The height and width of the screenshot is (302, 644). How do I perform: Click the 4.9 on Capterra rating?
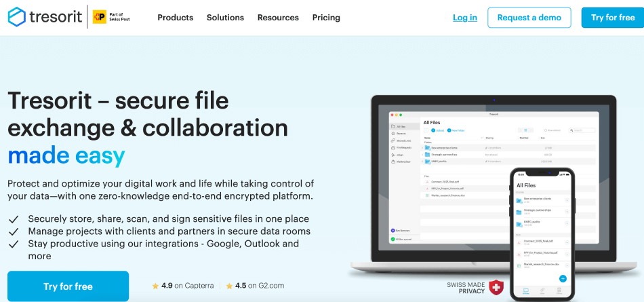tap(183, 286)
